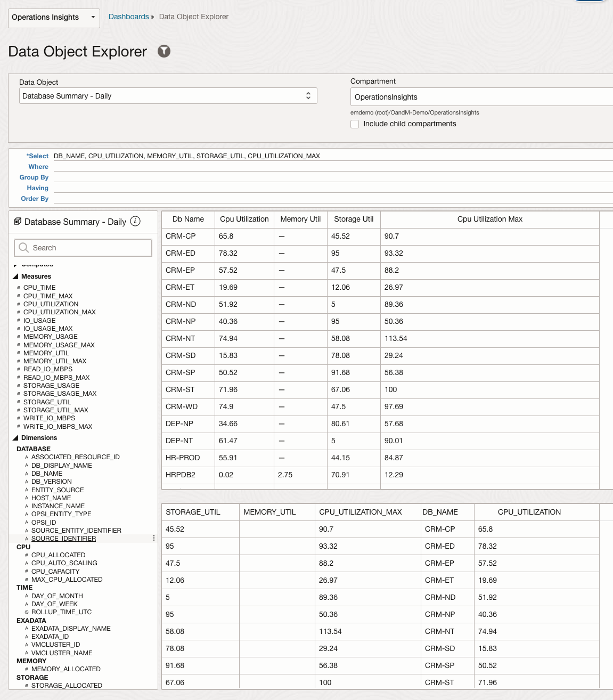The width and height of the screenshot is (613, 700).
Task: Select the HOST_NAME dimension under DATABASE
Action: coord(51,498)
